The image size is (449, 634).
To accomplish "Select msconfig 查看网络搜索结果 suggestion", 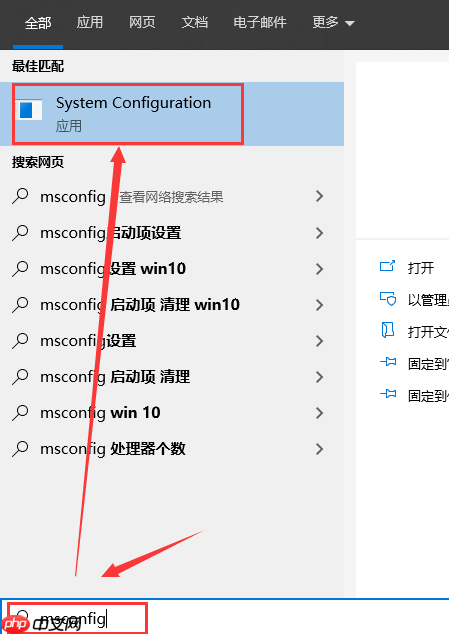I will [x=172, y=197].
